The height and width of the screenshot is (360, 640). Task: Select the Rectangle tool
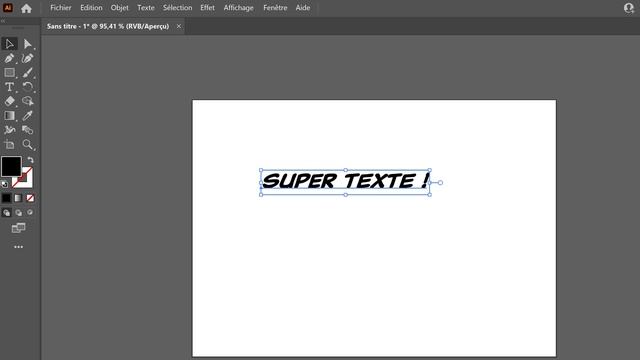click(9, 73)
